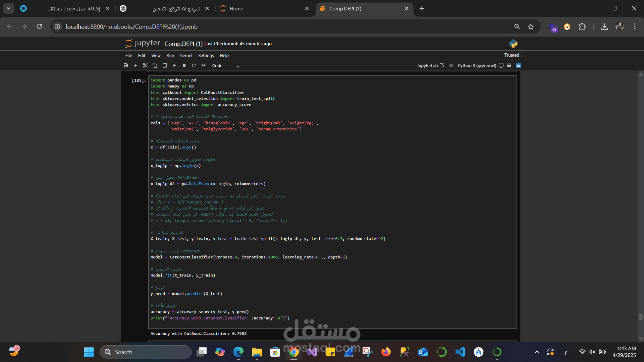The height and width of the screenshot is (362, 644).
Task: Copy the selected cell icon
Action: (155, 65)
